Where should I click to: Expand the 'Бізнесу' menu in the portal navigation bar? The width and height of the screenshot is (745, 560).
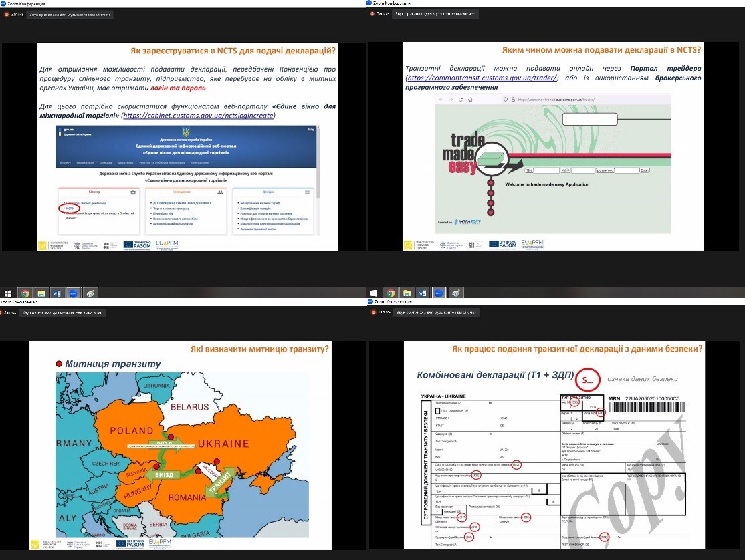click(66, 162)
